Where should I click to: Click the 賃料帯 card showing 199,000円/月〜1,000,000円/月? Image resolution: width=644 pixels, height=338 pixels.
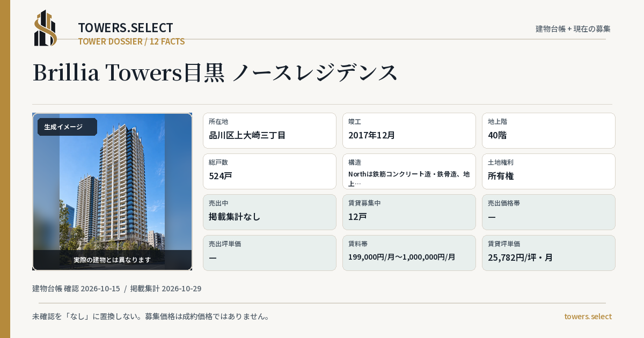[409, 253]
